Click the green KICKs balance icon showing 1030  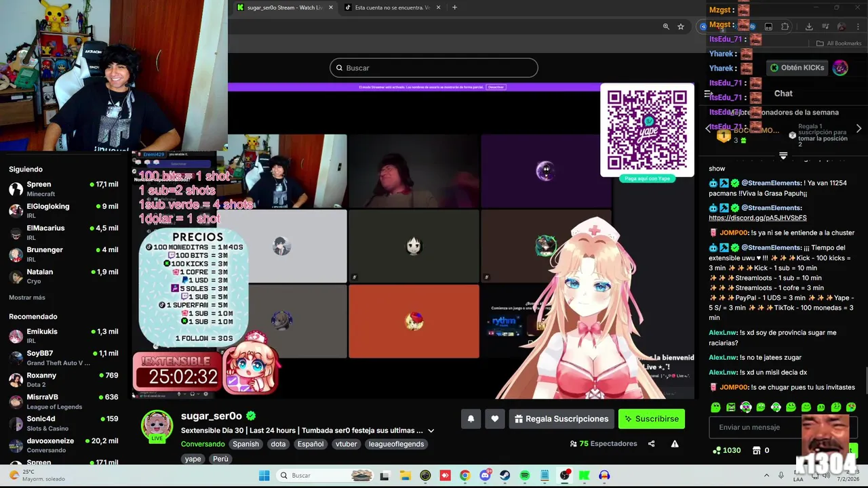[x=717, y=450]
